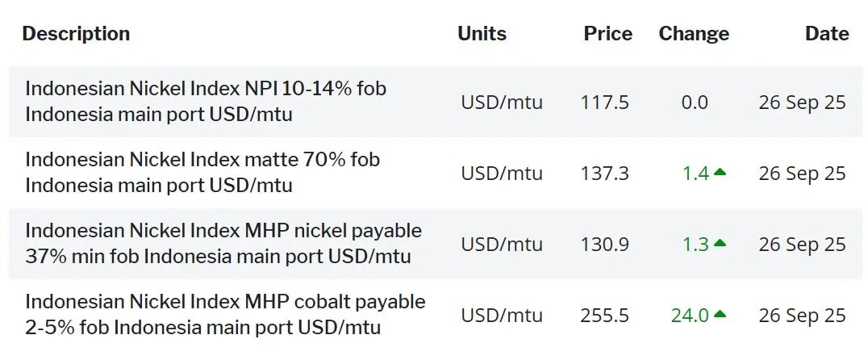This screenshot has width=868, height=360.
Task: Click the Date column header
Action: point(827,34)
